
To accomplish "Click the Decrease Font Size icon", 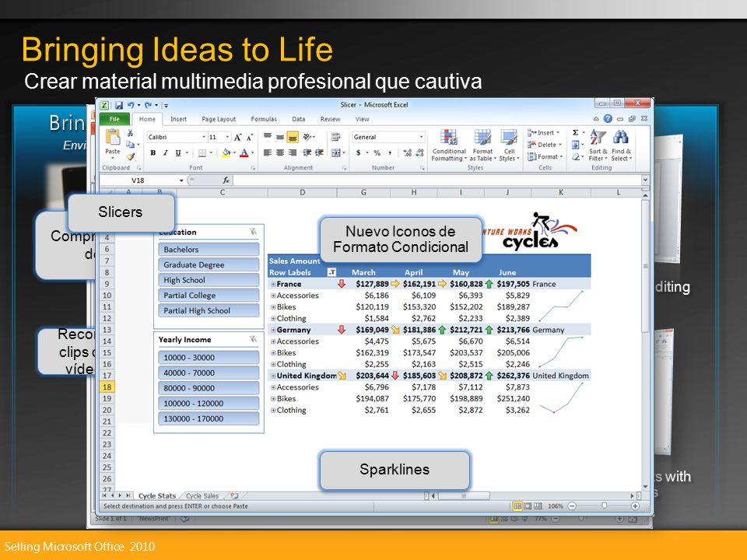I will [249, 137].
